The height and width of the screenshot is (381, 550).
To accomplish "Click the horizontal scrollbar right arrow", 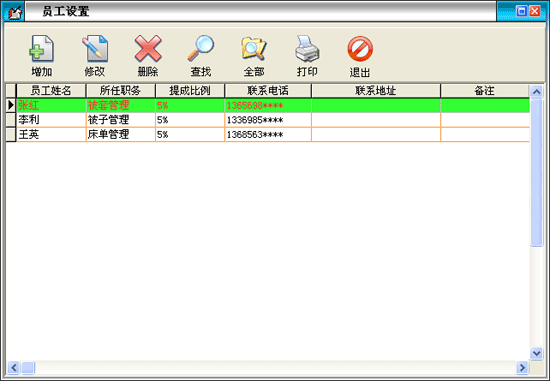I will click(x=522, y=368).
